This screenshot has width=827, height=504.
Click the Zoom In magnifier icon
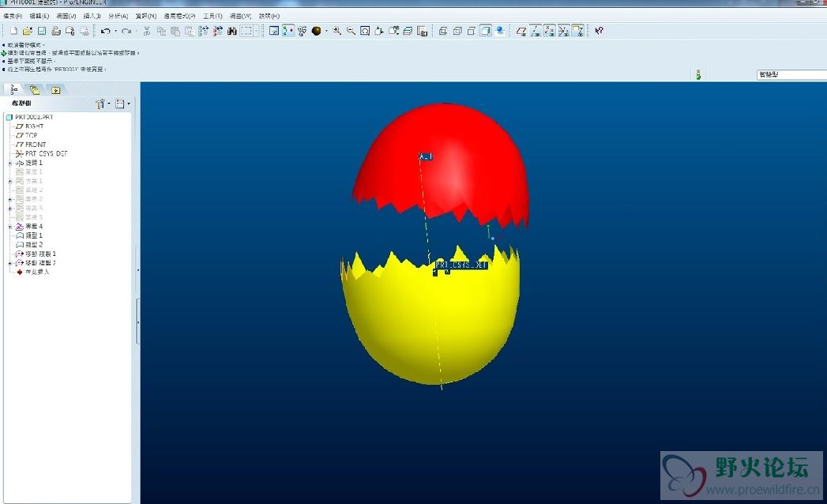[x=336, y=31]
